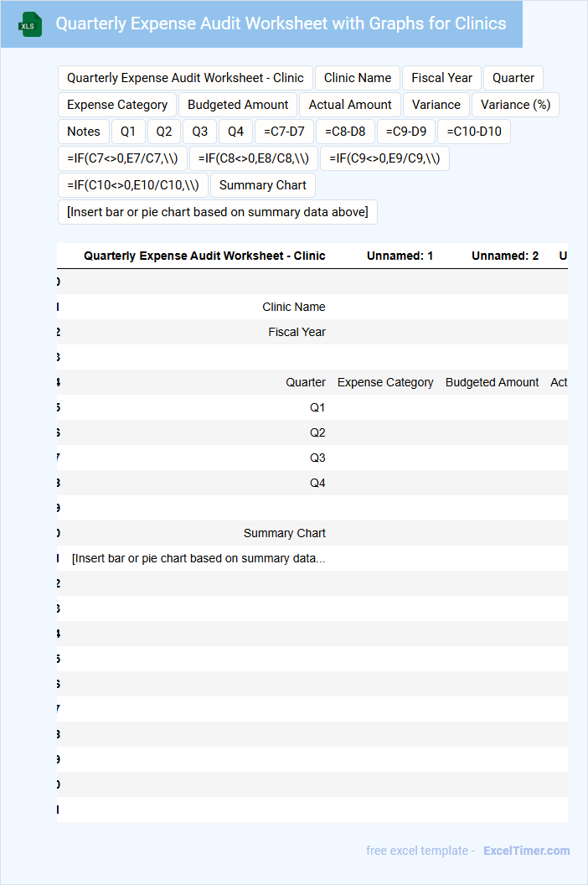Viewport: 588px width, 885px height.
Task: Click the '[Insert bar or pie chart based on summary data...' cell
Action: click(x=198, y=558)
